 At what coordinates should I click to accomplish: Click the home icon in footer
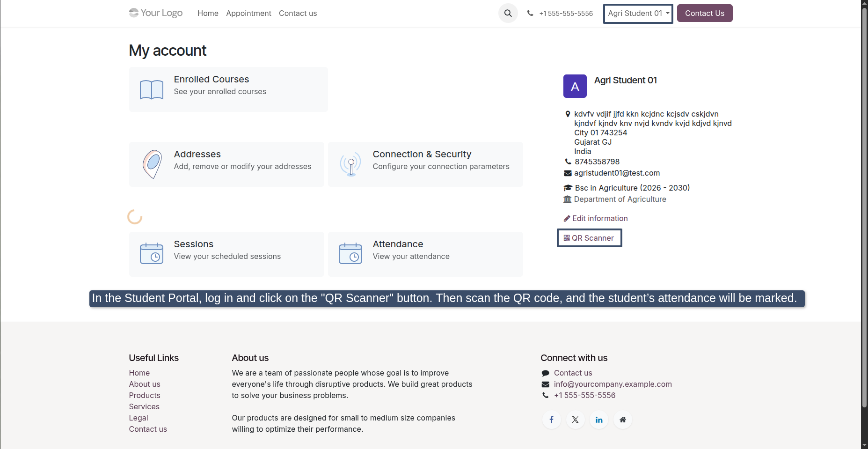pyautogui.click(x=623, y=420)
